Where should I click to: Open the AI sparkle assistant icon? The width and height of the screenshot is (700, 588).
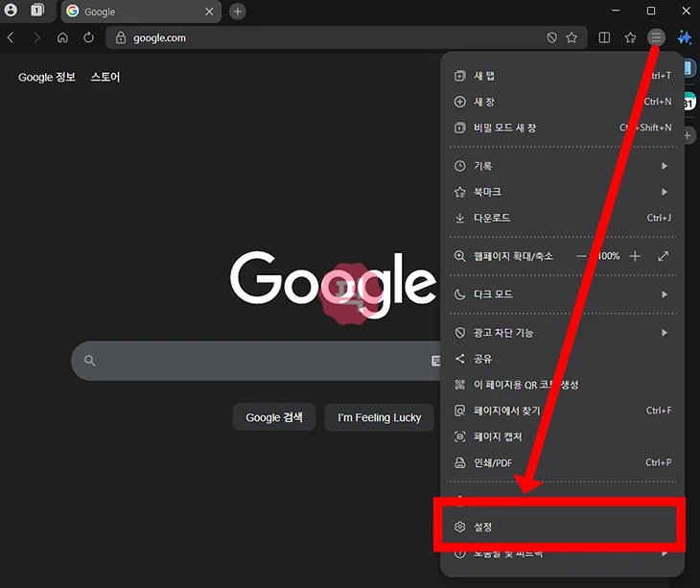coord(685,37)
